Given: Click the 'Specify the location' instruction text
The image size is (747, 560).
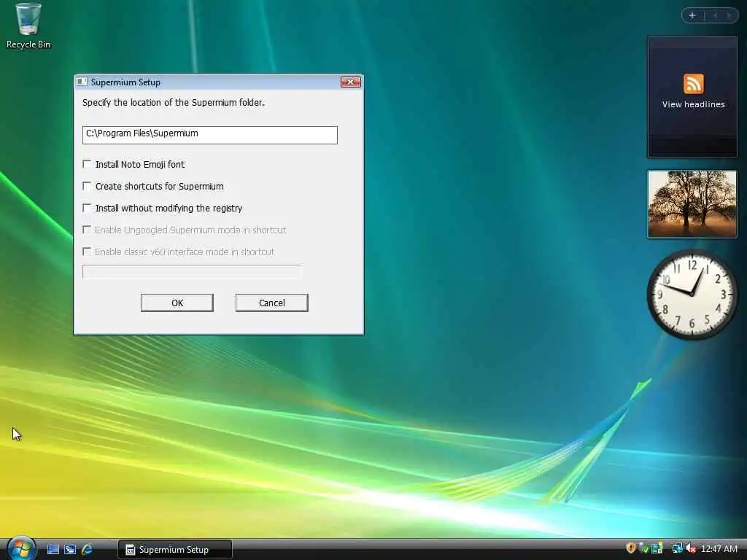Looking at the screenshot, I should (174, 103).
